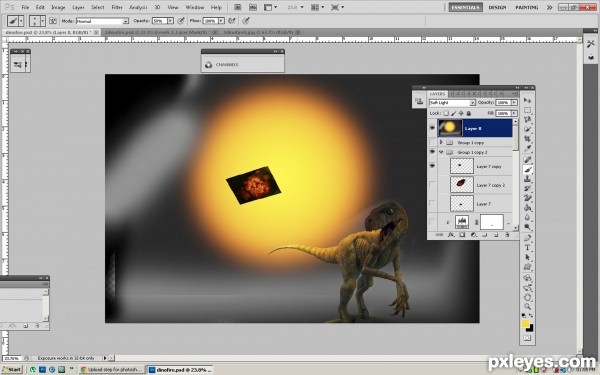Delete layer with trash icon
This screenshot has width=600, height=375.
click(x=507, y=235)
